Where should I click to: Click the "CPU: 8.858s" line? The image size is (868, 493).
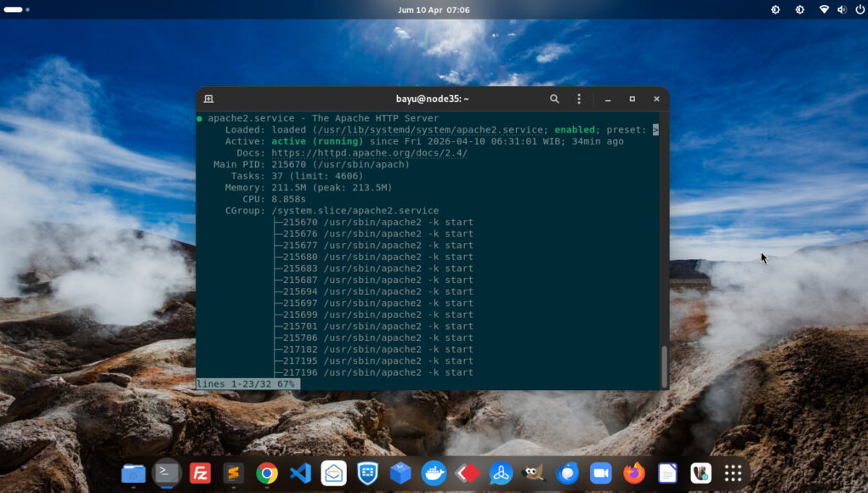[274, 199]
